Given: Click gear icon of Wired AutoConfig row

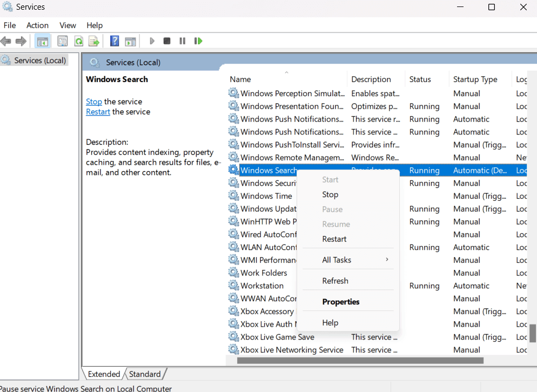Looking at the screenshot, I should click(x=233, y=234).
